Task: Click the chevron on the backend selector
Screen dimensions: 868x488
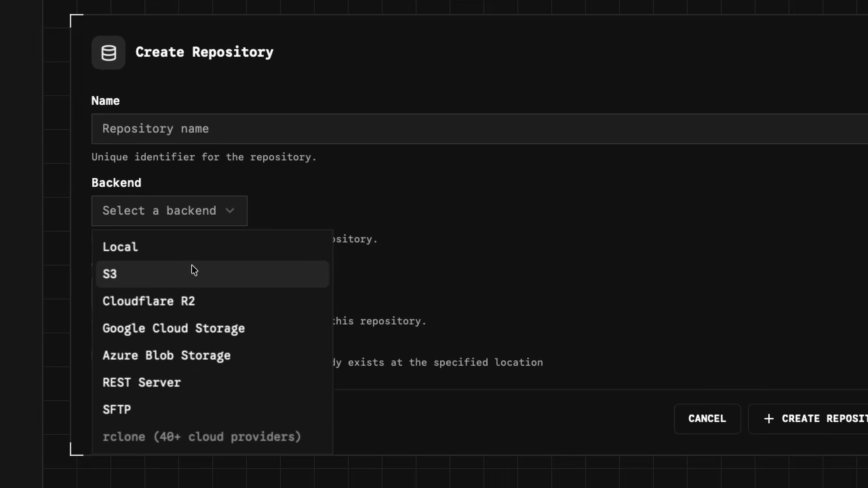Action: pos(231,211)
